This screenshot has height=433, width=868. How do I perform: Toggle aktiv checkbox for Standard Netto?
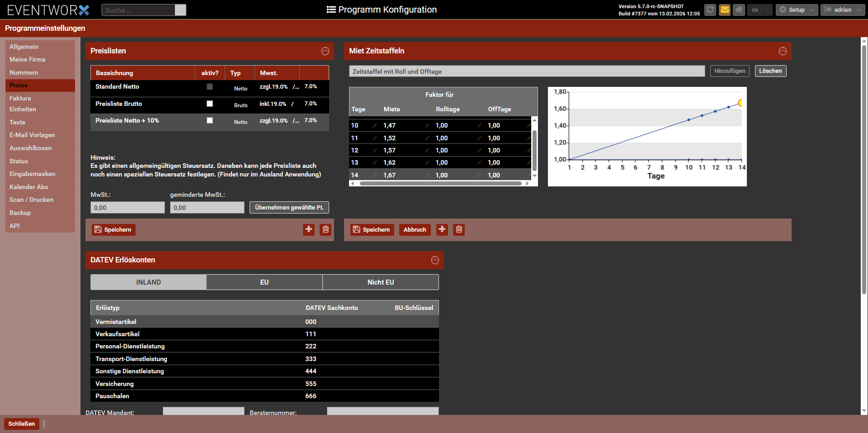point(210,87)
